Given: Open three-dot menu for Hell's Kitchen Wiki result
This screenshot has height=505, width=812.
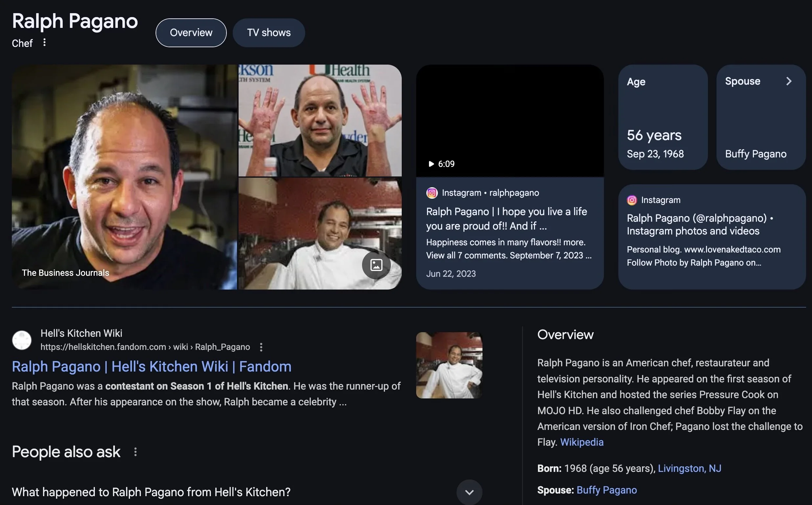Looking at the screenshot, I should 261,347.
